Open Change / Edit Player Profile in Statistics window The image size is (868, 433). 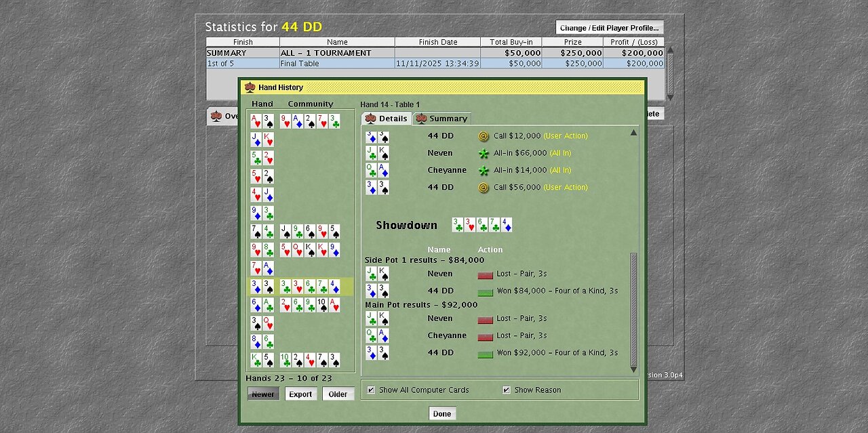point(609,28)
